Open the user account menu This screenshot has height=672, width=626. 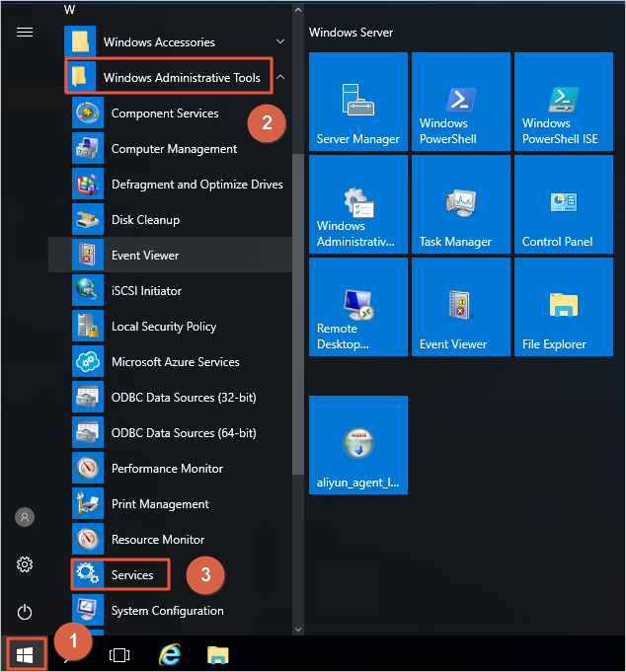point(25,517)
